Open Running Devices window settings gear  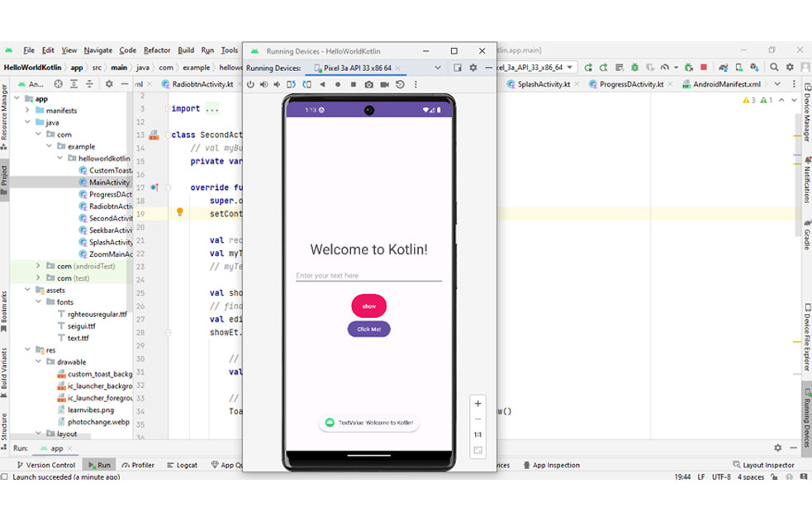[x=472, y=68]
